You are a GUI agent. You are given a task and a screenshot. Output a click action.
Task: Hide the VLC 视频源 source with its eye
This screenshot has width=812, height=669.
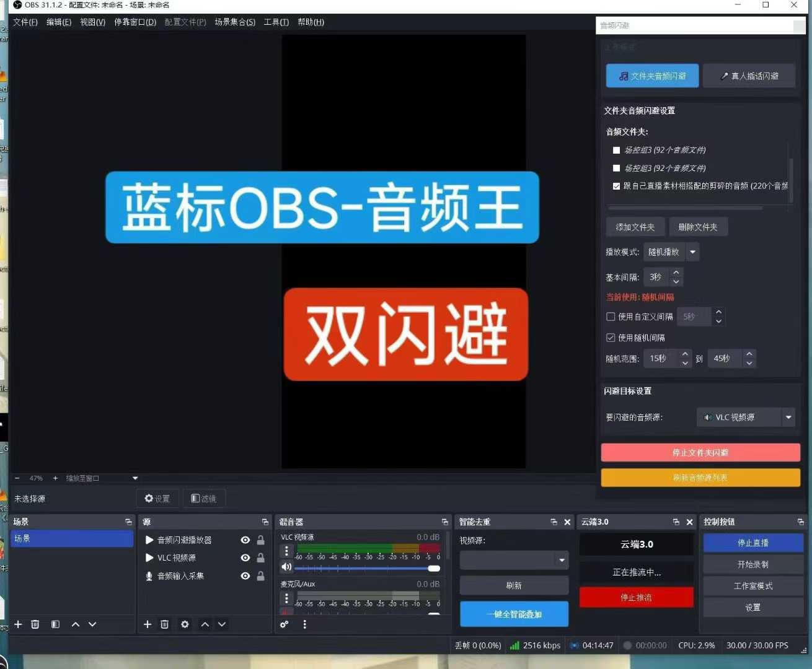pyautogui.click(x=245, y=558)
